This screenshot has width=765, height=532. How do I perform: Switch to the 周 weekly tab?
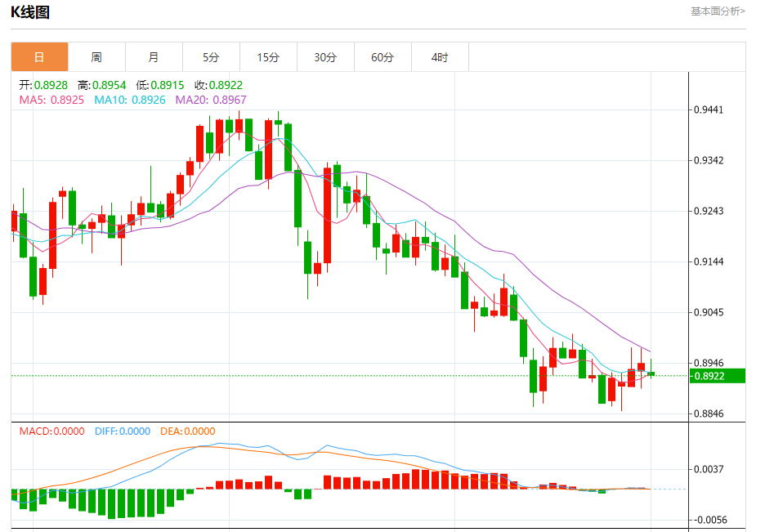[x=96, y=57]
